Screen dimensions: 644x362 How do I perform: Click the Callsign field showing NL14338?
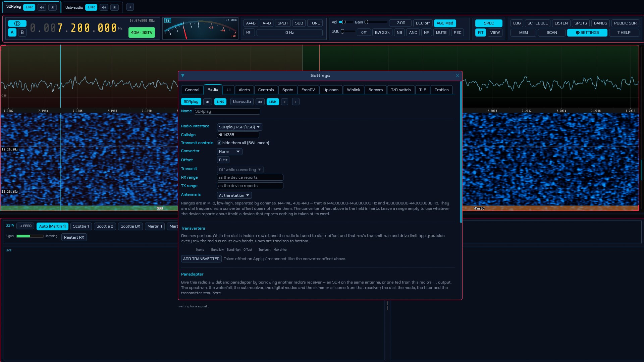(238, 135)
